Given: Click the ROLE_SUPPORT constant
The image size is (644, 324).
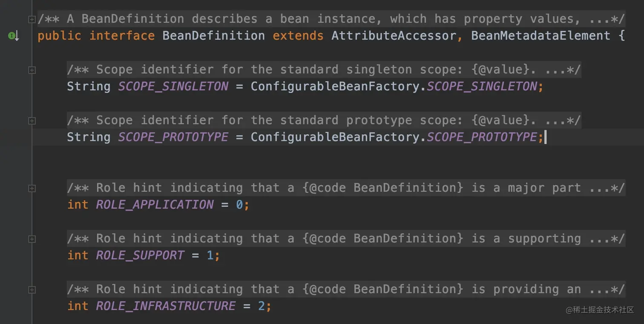Looking at the screenshot, I should coord(140,255).
